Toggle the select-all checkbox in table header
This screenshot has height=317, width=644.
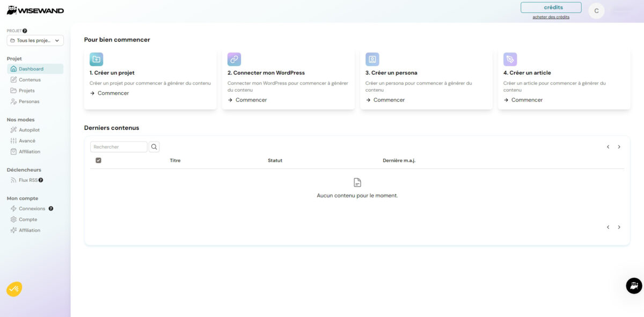coord(98,160)
